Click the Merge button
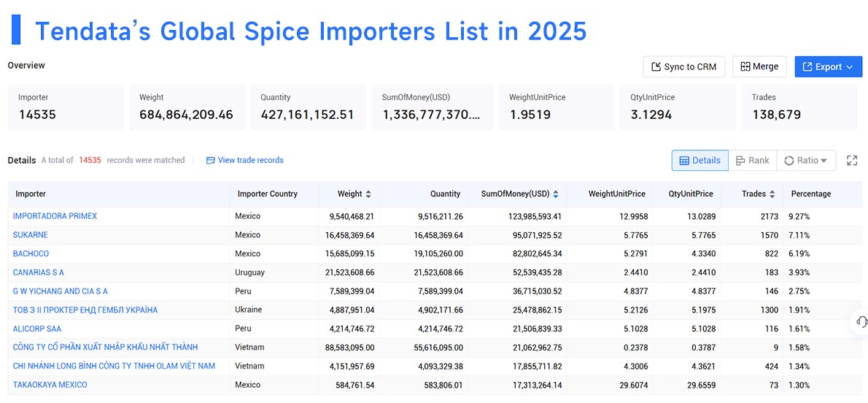This screenshot has height=403, width=868. coord(759,66)
